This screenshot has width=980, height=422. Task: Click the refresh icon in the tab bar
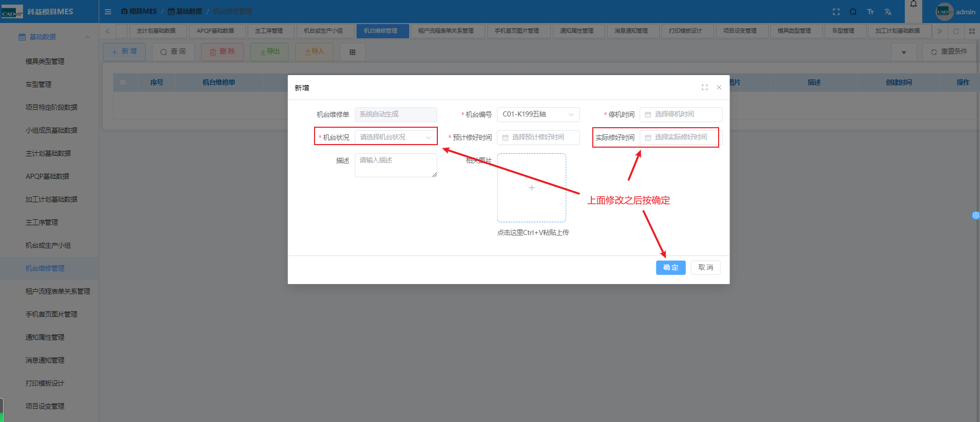click(x=956, y=31)
